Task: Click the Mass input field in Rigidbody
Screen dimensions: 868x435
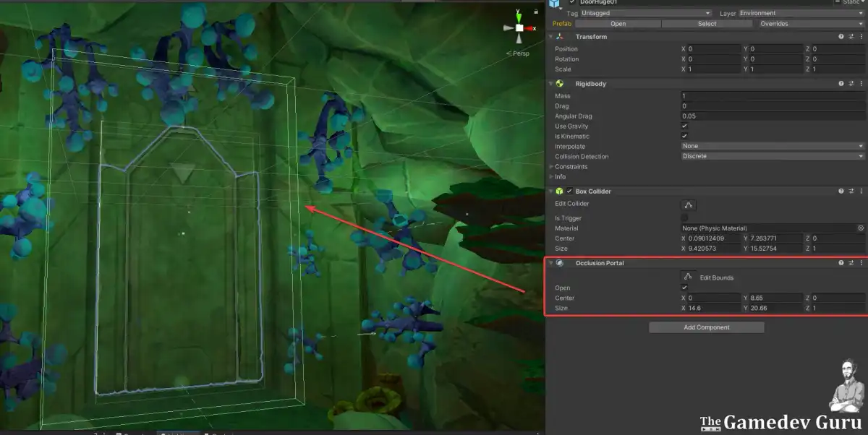Action: (770, 95)
